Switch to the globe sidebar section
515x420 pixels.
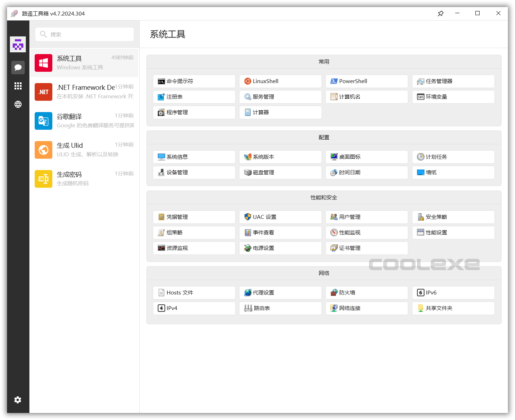click(x=18, y=104)
